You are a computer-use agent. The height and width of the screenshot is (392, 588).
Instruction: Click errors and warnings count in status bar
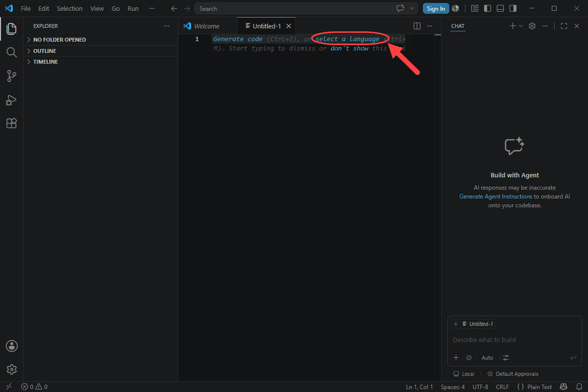34,387
